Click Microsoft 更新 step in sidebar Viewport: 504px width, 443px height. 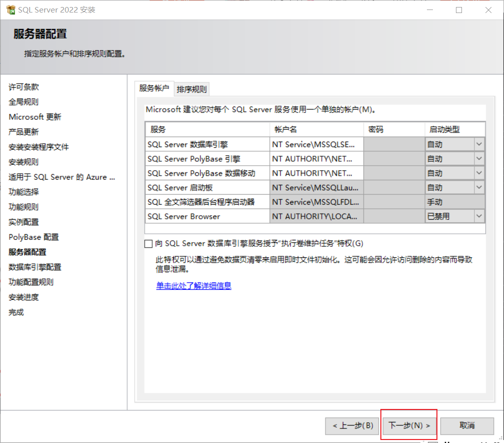click(x=35, y=117)
